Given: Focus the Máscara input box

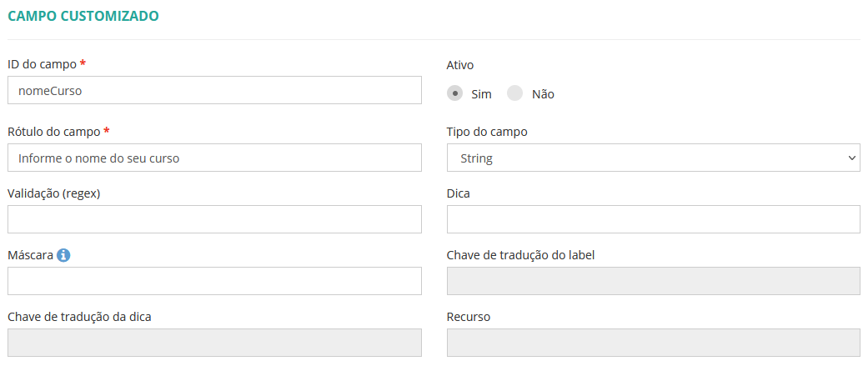Looking at the screenshot, I should (214, 281).
